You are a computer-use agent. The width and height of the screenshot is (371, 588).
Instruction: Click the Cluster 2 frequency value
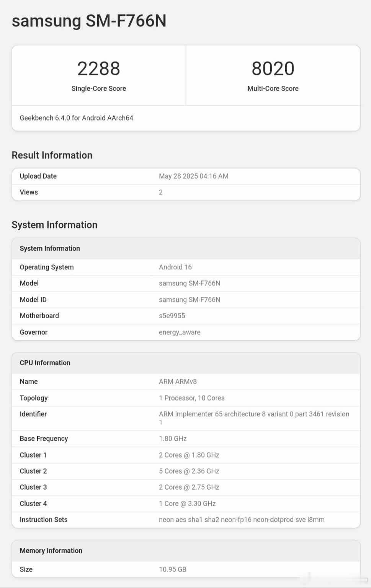click(x=189, y=471)
